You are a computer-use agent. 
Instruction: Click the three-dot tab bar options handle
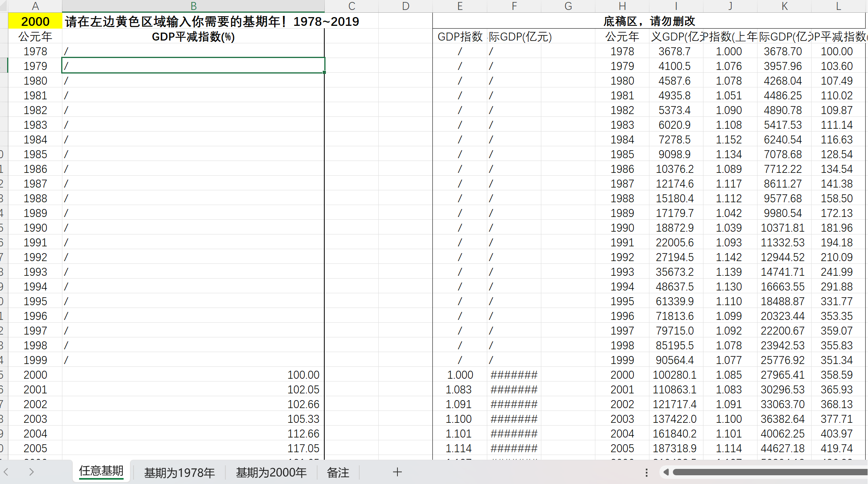[647, 472]
